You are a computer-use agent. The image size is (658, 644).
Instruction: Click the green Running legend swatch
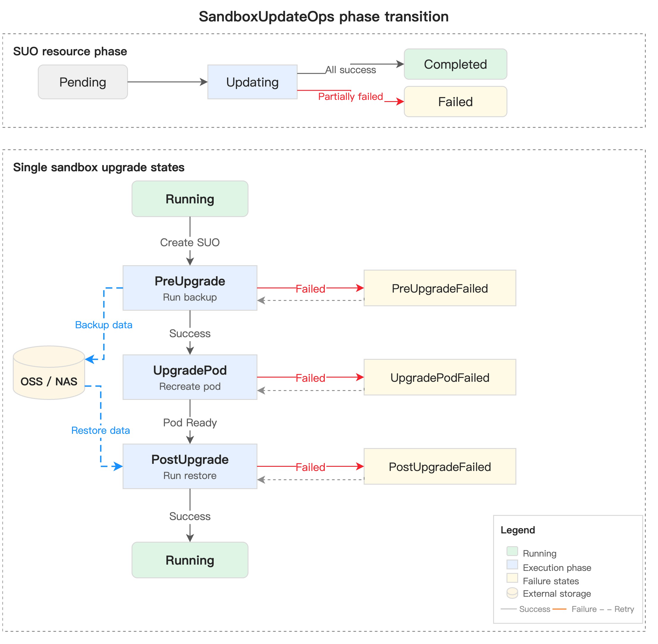point(512,551)
